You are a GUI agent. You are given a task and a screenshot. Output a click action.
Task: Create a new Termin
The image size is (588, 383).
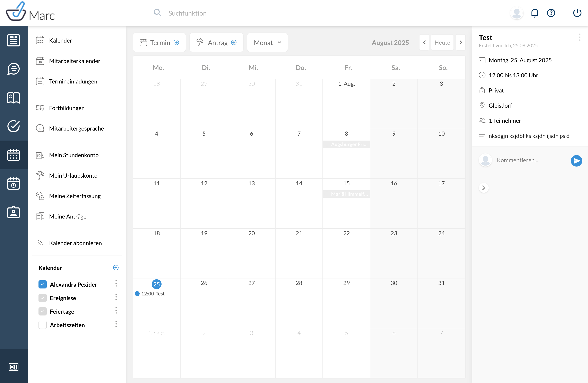coord(159,43)
